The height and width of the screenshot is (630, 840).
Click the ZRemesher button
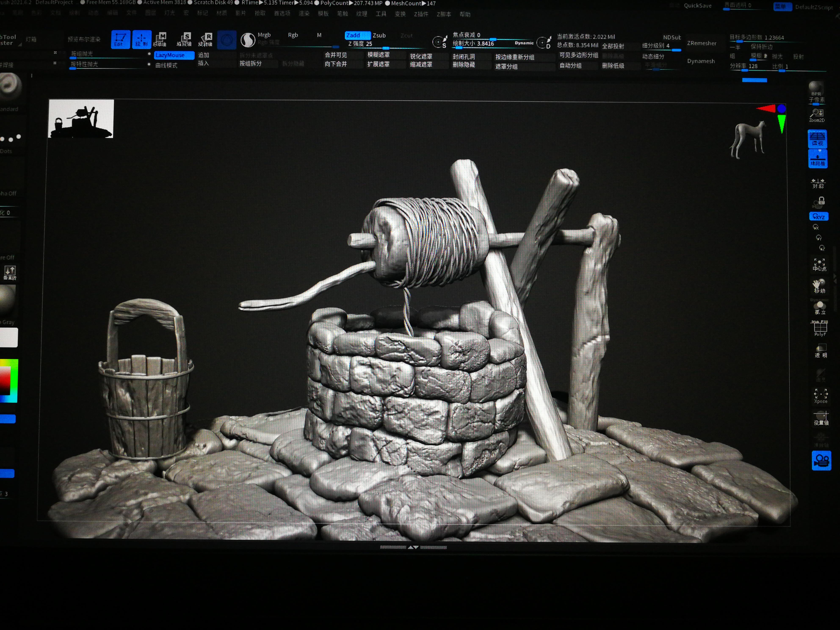click(x=701, y=43)
